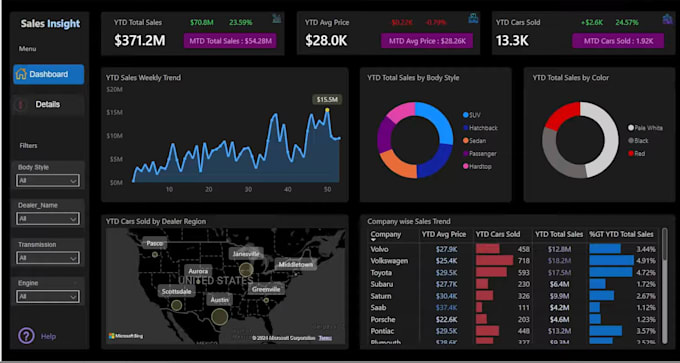Viewport: 680px width, 363px height.
Task: Click the Austin bubble on the map
Action: (x=220, y=317)
